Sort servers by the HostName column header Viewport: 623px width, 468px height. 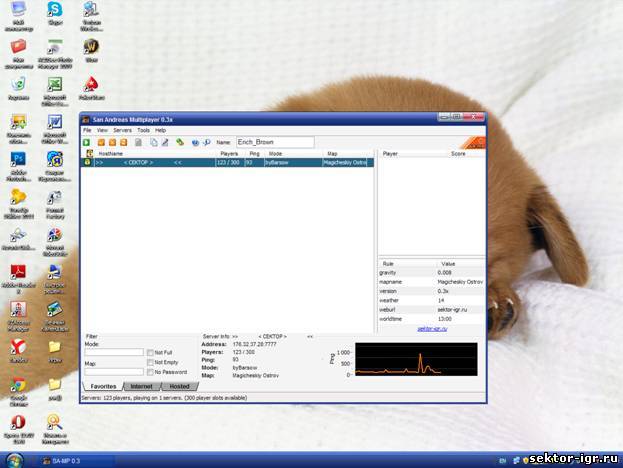point(155,154)
